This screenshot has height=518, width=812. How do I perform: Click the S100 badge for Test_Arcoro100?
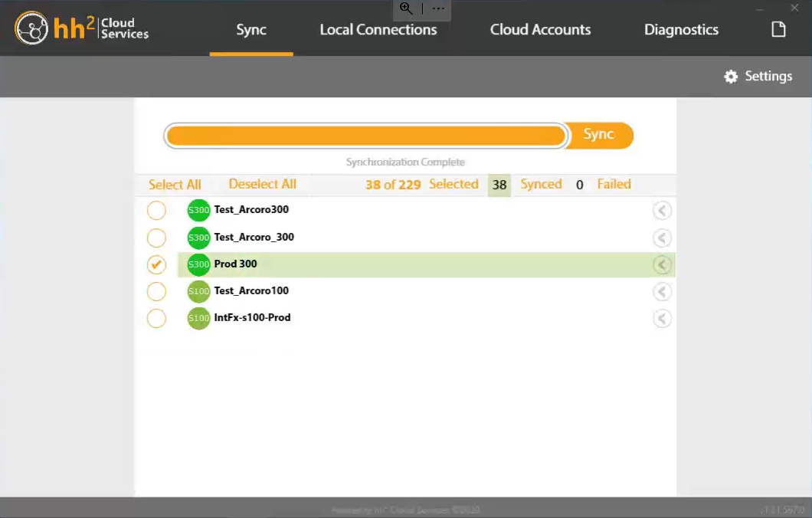coord(198,291)
